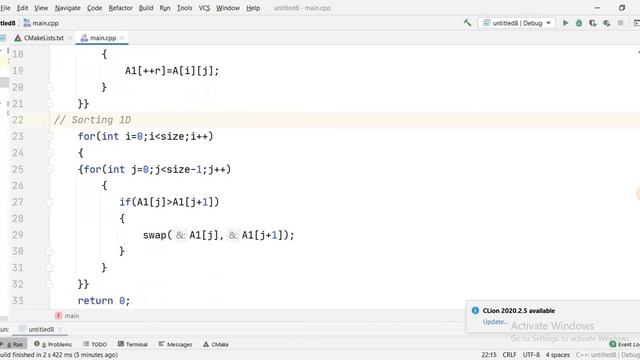The width and height of the screenshot is (640, 360).
Task: Click the UTF-8 encoding indicator
Action: pos(531,355)
